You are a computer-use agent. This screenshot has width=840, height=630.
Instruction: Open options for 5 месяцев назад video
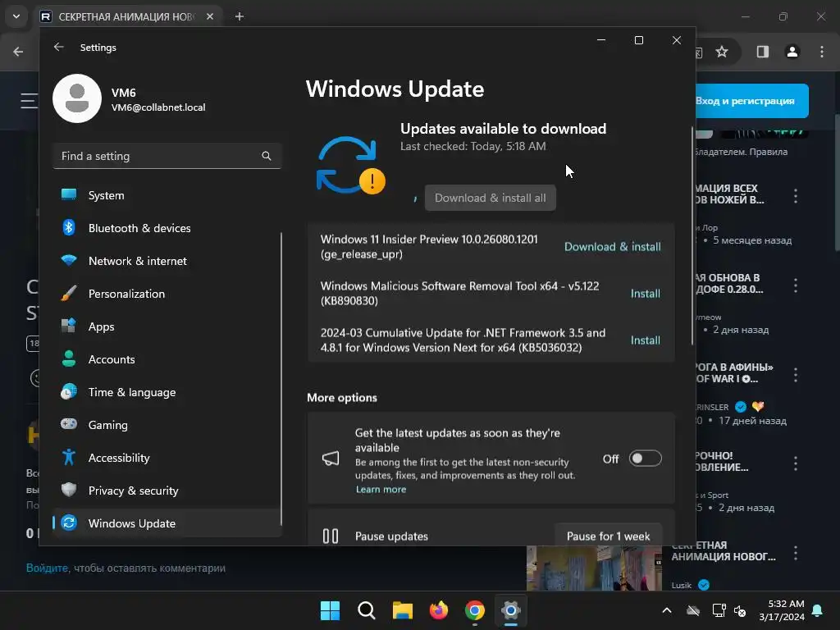[x=796, y=196]
